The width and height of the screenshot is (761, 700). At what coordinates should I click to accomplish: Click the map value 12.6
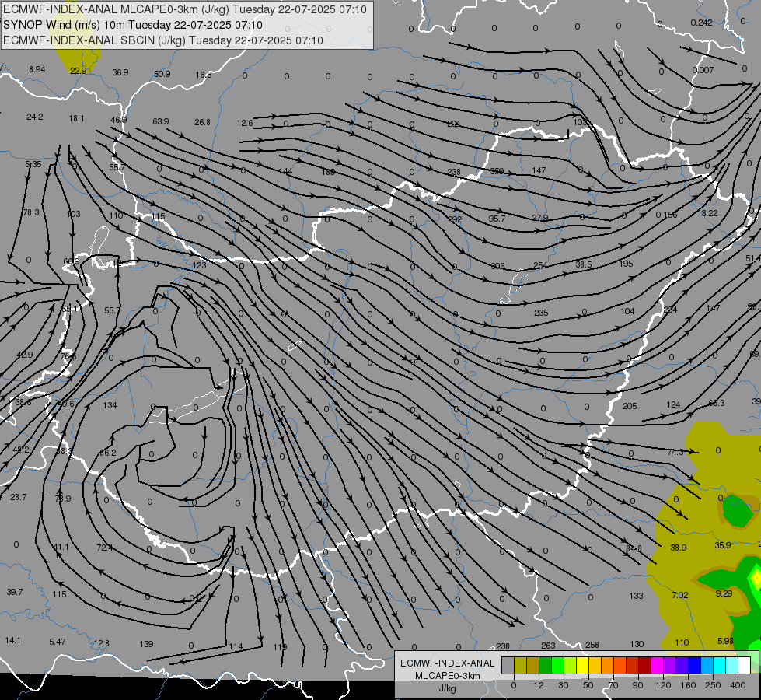tap(245, 123)
